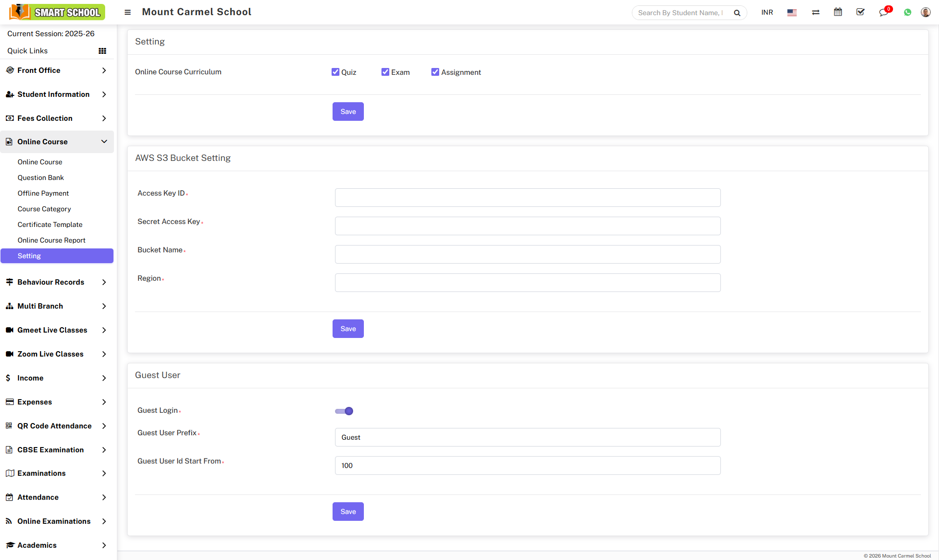Click the search magnifier icon
Viewport: 939px width, 560px height.
coord(737,13)
